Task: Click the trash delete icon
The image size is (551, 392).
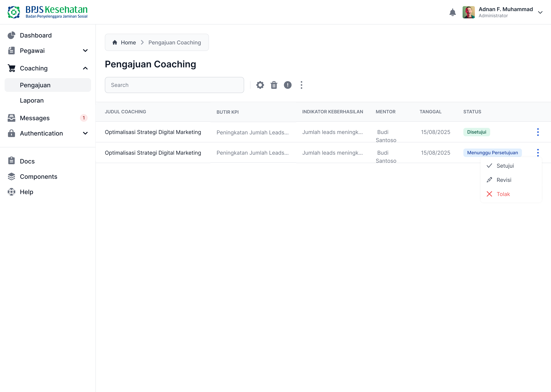Action: click(274, 85)
